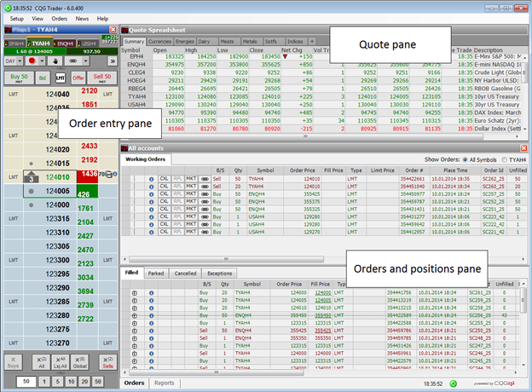Click the X Global cancel button
This screenshot has width=532, height=392.
80,362
